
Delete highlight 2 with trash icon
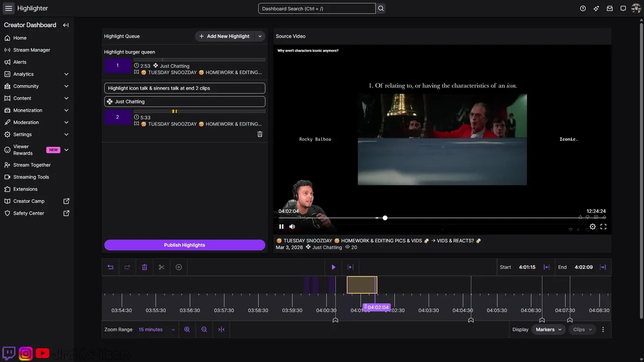260,134
